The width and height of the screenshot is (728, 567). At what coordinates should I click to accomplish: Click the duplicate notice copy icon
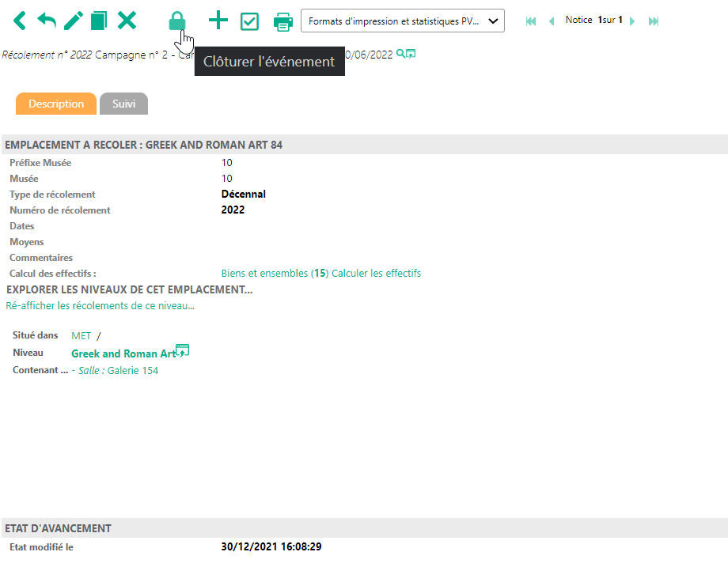(x=99, y=21)
